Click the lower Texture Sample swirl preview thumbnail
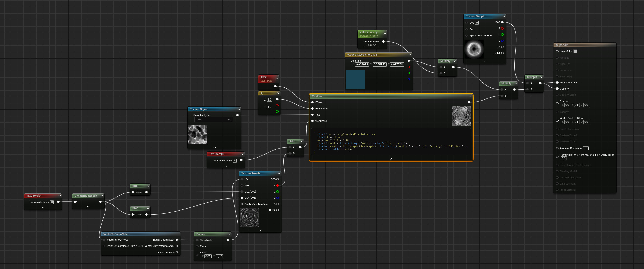Viewport: 644px width, 269px height. pyautogui.click(x=249, y=217)
